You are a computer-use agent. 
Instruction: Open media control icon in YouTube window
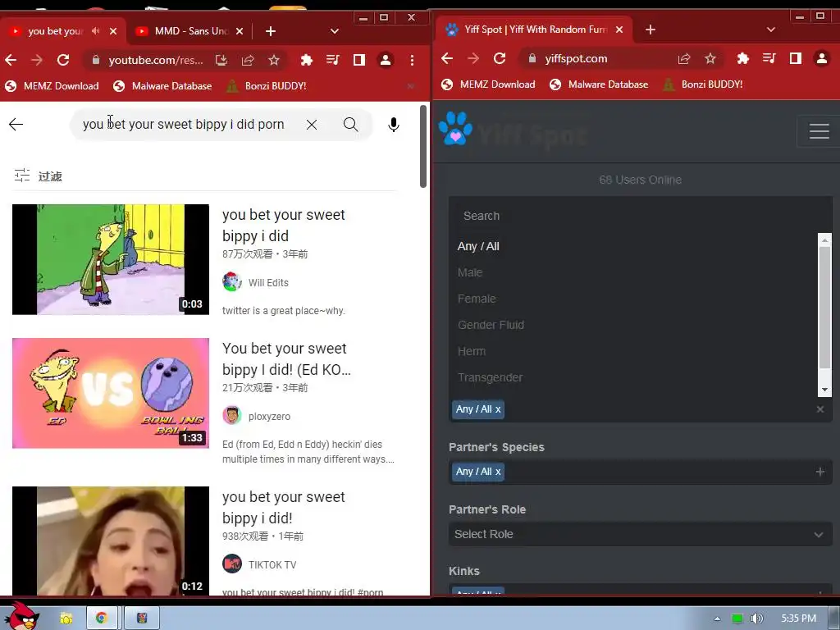coord(333,60)
